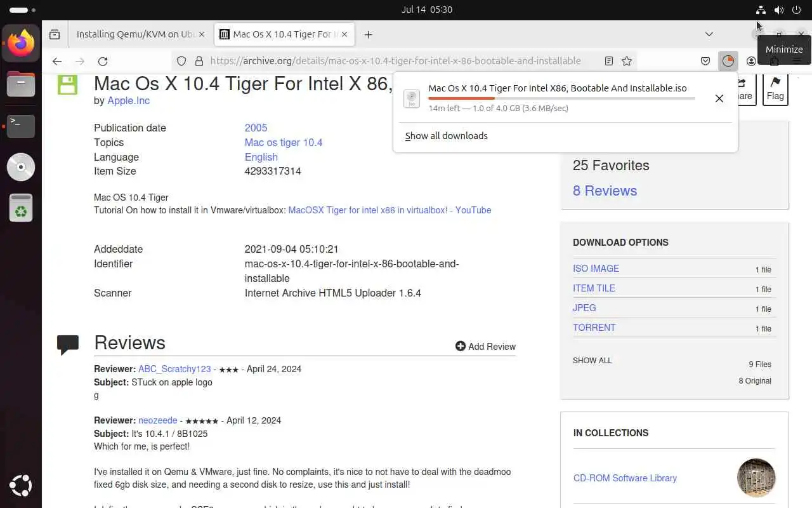The width and height of the screenshot is (812, 508).
Task: Click the network status icon
Action: [761, 10]
